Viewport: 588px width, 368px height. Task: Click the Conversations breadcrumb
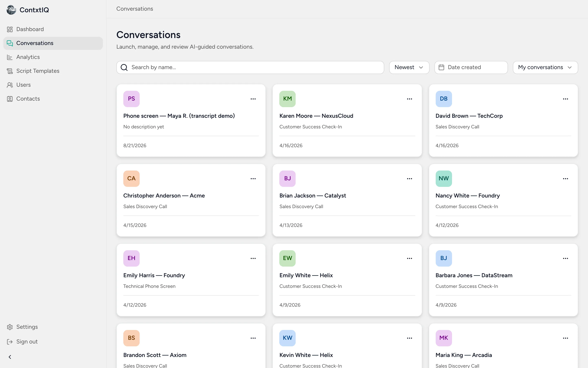(135, 9)
